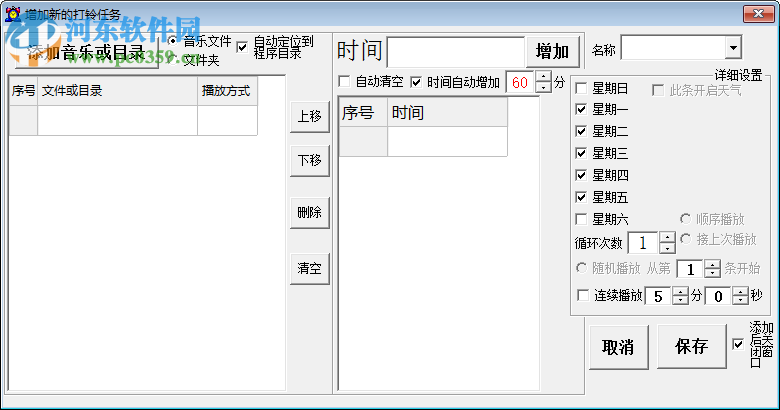This screenshot has width=780, height=410.
Task: Click the 60 minutes increment field
Action: [x=520, y=82]
